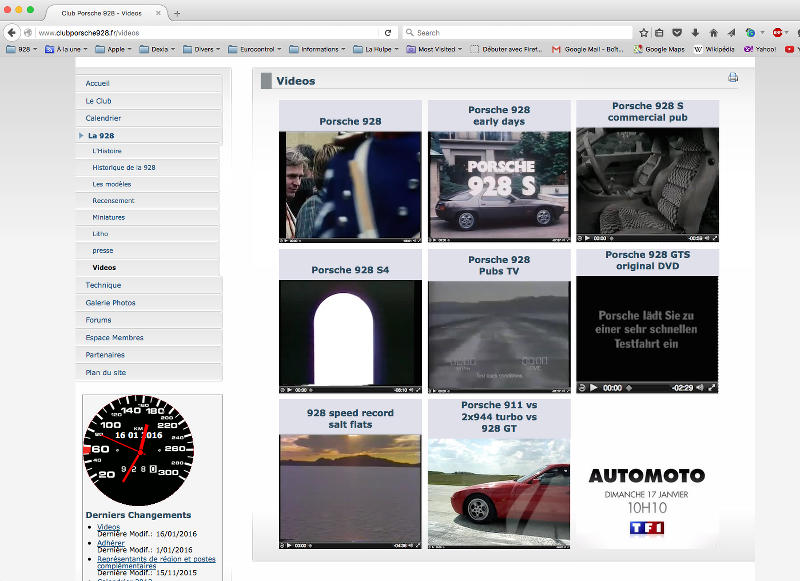This screenshot has width=800, height=581.
Task: Play the Porsche 928 GTS original DVD video
Action: tap(593, 388)
